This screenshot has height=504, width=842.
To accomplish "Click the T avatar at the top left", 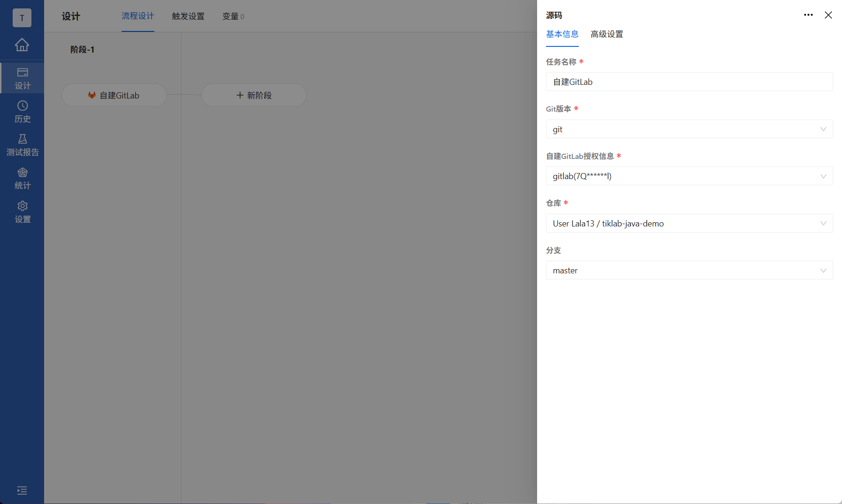I will pyautogui.click(x=22, y=18).
